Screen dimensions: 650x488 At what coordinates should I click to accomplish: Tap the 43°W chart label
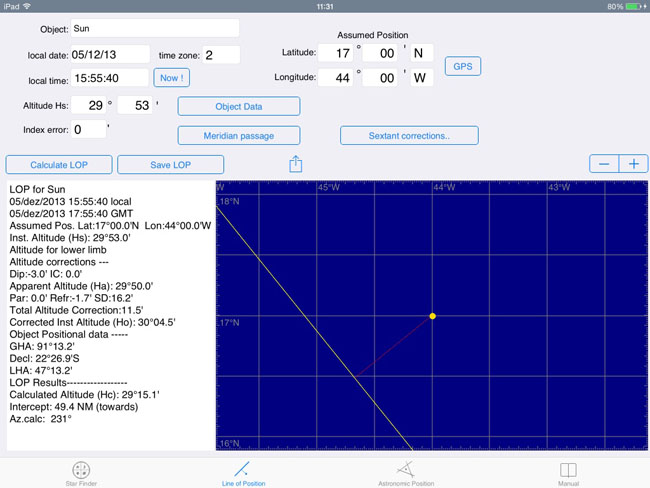coord(559,187)
